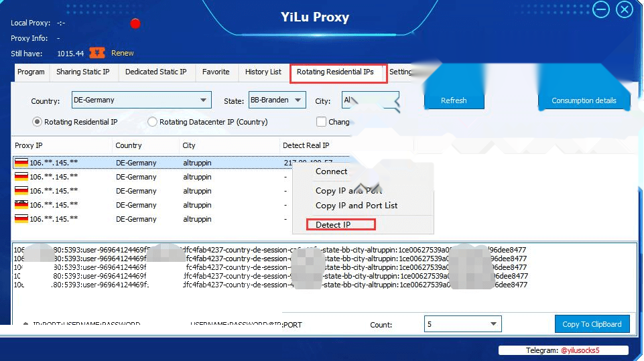Open the Count dropdown showing 5

click(462, 324)
